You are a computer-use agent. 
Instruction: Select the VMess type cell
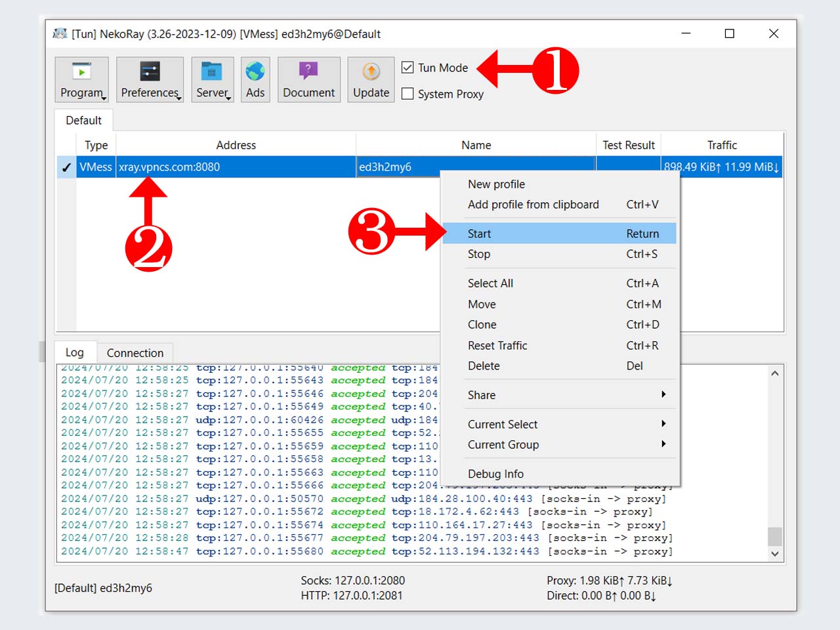tap(96, 167)
